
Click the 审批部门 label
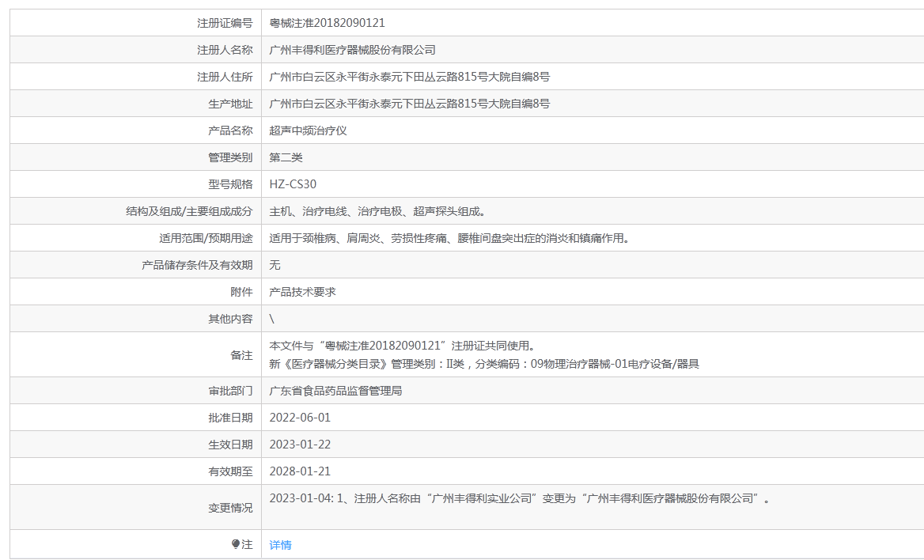[230, 391]
